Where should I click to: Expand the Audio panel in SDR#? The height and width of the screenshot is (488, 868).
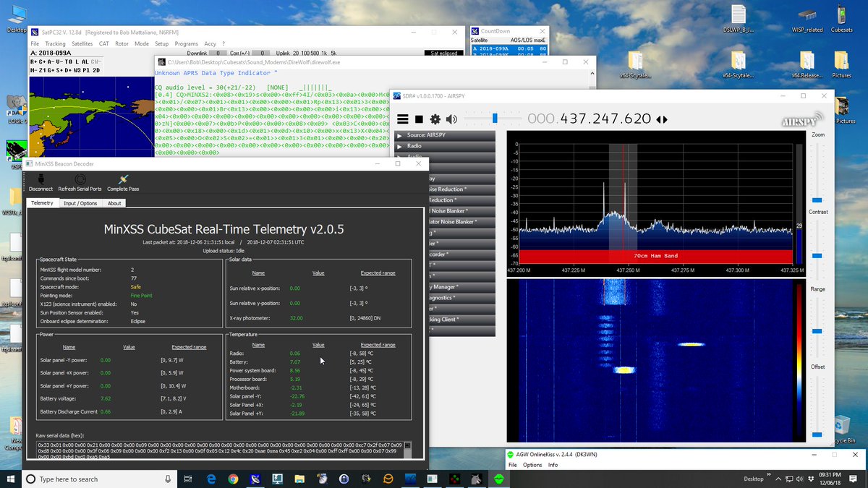coord(446,157)
